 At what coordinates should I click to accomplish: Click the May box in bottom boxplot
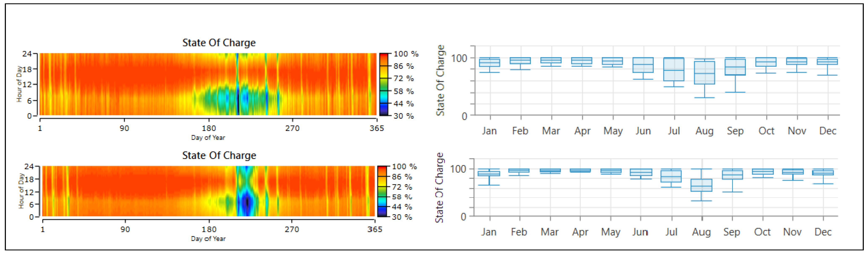[x=611, y=171]
